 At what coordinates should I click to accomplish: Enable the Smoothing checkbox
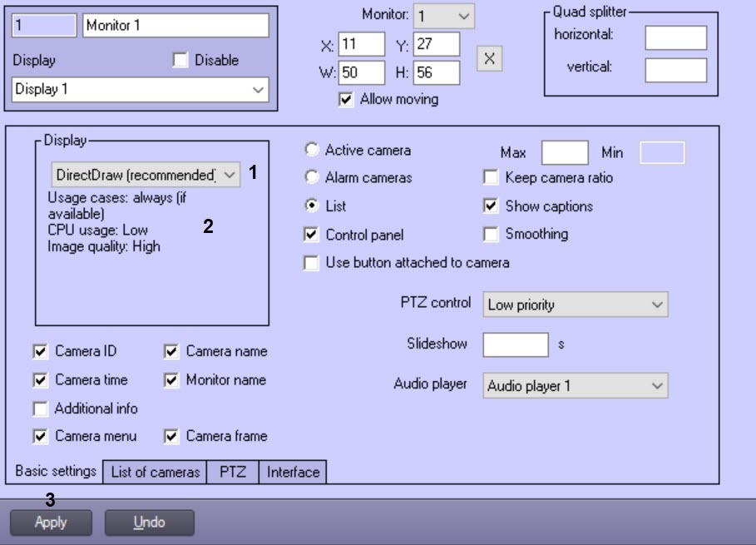(x=491, y=235)
